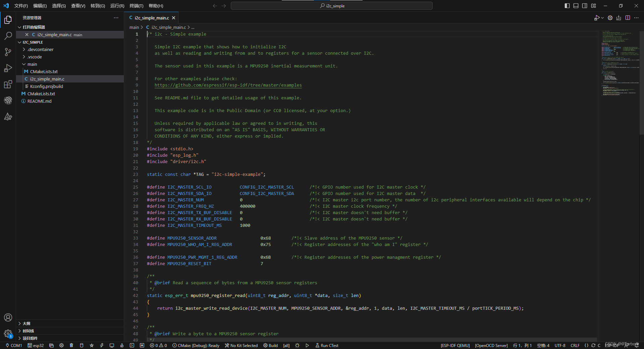Collapse the I2C_SIMPLE folder section

click(x=70, y=42)
